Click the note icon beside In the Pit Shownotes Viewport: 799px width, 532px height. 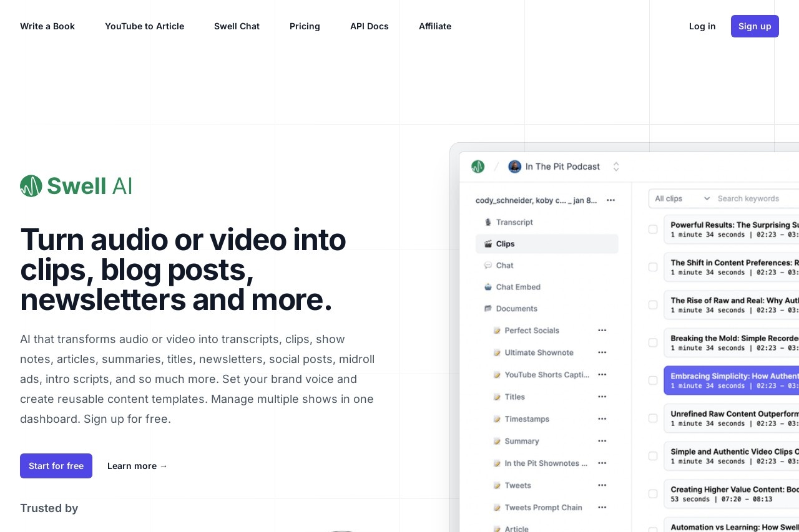click(497, 463)
